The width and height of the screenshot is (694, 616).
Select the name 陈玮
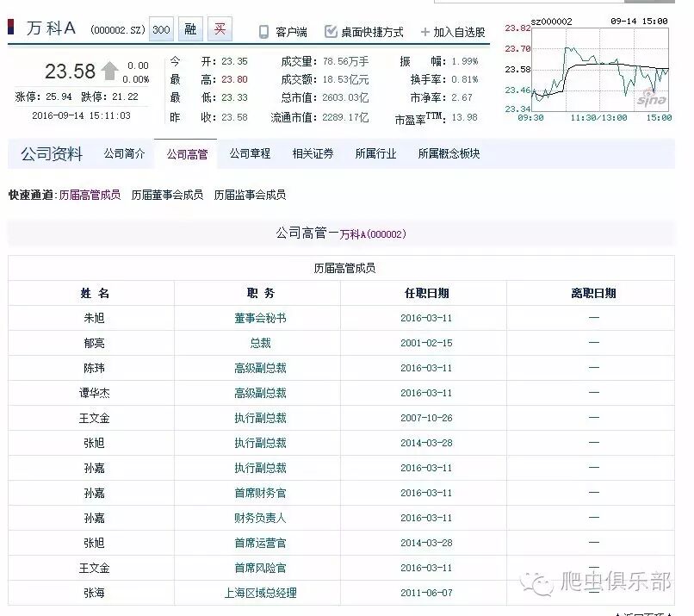click(x=94, y=368)
